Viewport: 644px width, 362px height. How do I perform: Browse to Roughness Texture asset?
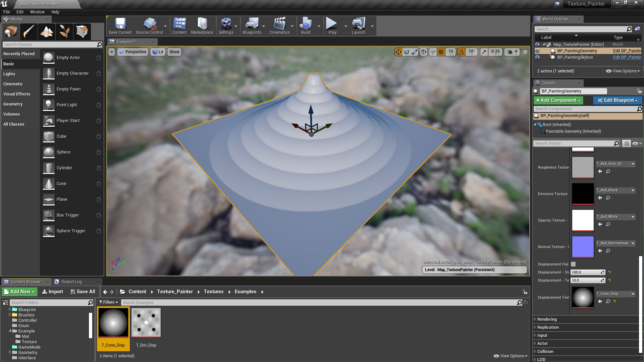tap(608, 172)
